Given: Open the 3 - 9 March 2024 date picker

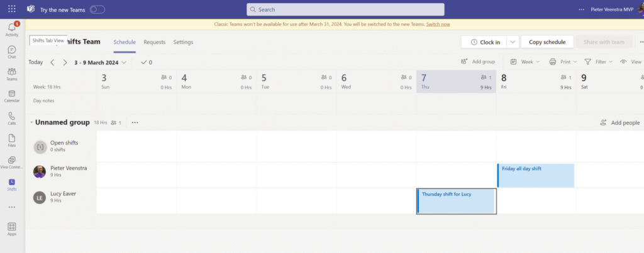Looking at the screenshot, I should pyautogui.click(x=101, y=63).
